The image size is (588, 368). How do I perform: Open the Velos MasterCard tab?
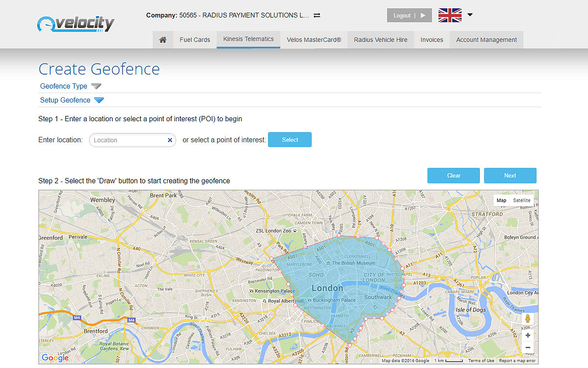(x=314, y=40)
